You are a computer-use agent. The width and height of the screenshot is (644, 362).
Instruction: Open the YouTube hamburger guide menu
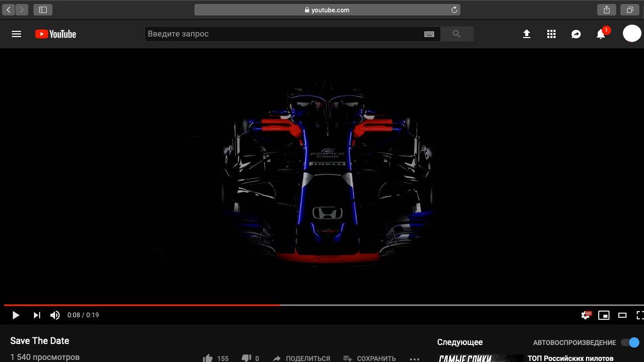[16, 34]
